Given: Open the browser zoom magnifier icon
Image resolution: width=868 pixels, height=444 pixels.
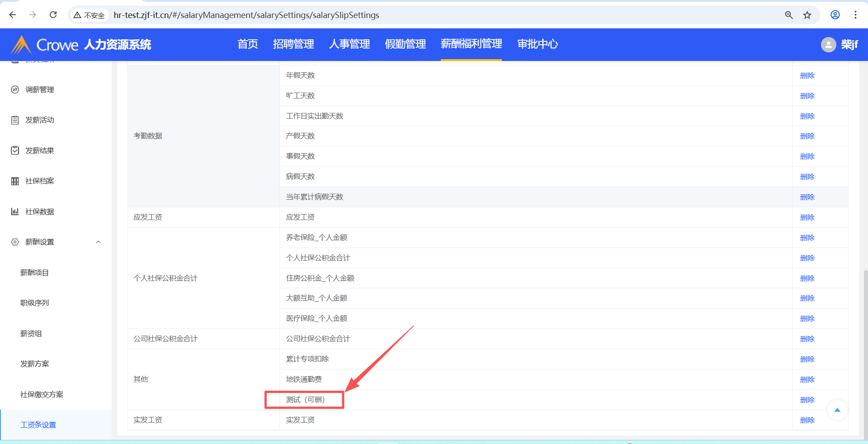Looking at the screenshot, I should [789, 15].
